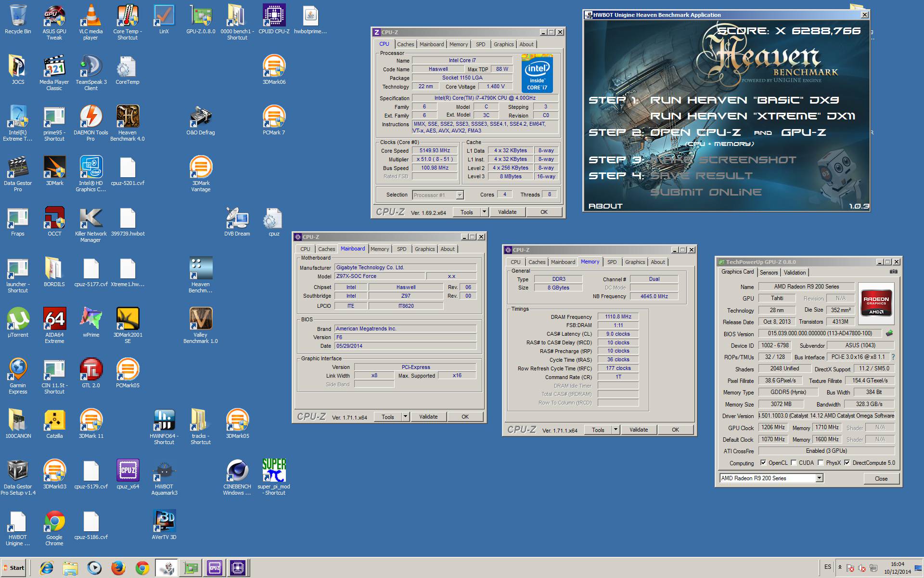Viewport: 924px width, 578px height.
Task: Launch HWiNFO64 shortcut icon
Action: pos(164,426)
